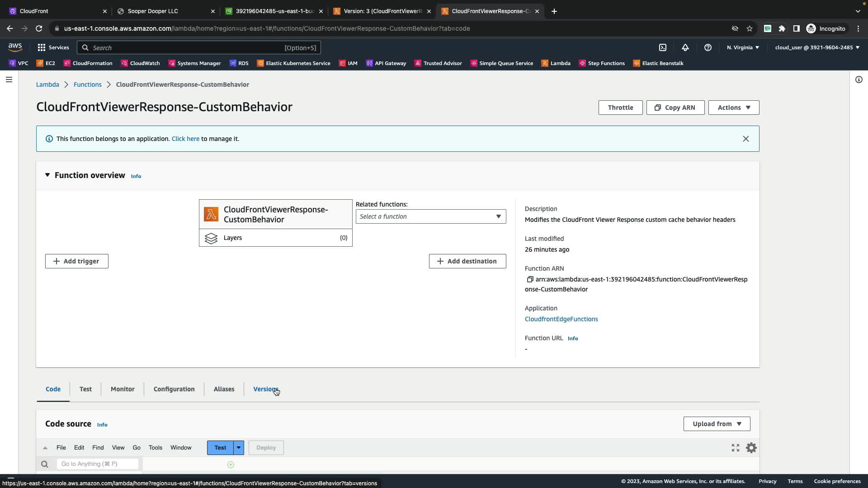Open the CloudShell icon in the header
Screen dimensions: 868x488
tap(663, 47)
